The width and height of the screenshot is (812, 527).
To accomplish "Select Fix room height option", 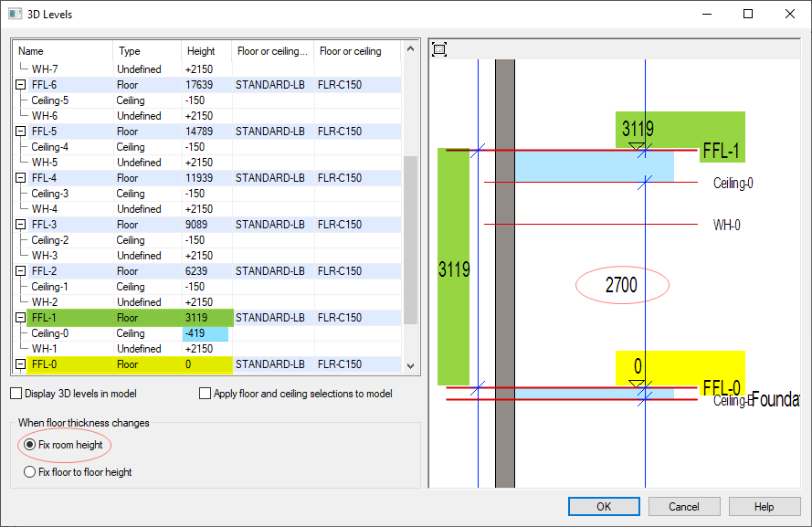I will coord(30,445).
